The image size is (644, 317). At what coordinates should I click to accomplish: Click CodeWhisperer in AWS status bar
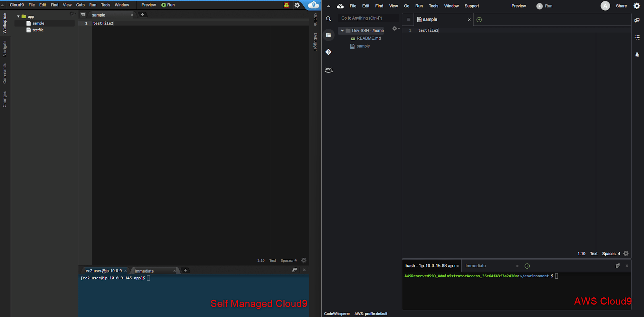pos(337,314)
